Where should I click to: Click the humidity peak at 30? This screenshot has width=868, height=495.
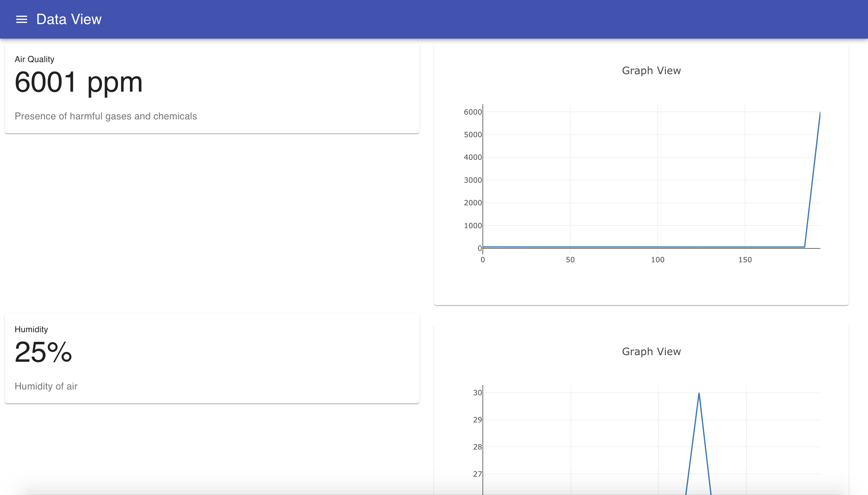click(x=699, y=393)
